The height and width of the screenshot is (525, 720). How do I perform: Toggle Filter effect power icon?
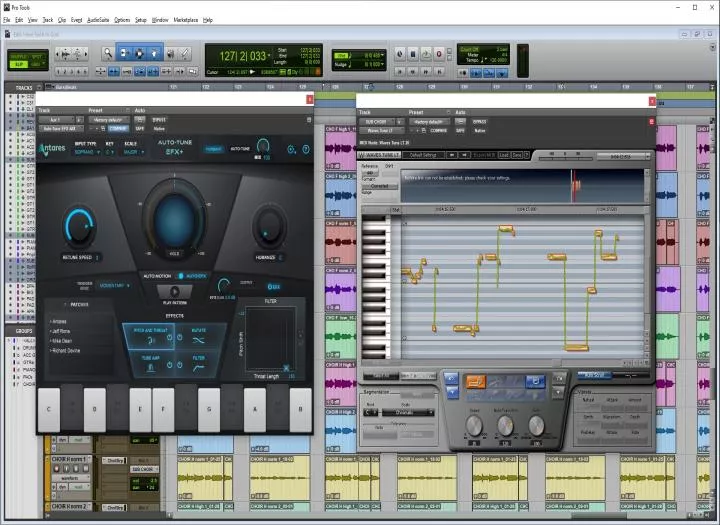(x=180, y=365)
